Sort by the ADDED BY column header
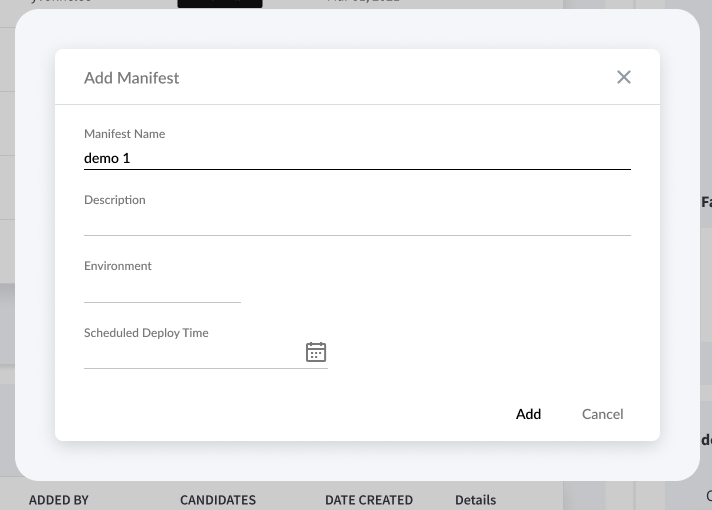Image resolution: width=712 pixels, height=510 pixels. coord(59,500)
